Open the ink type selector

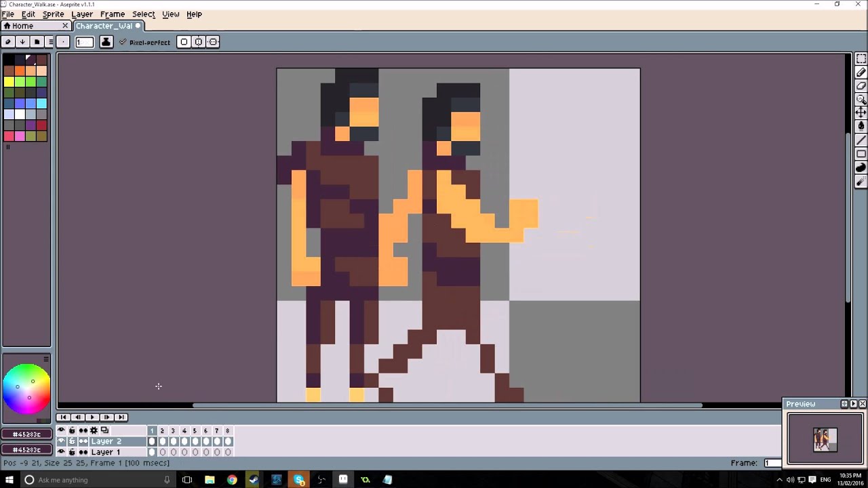pos(106,42)
